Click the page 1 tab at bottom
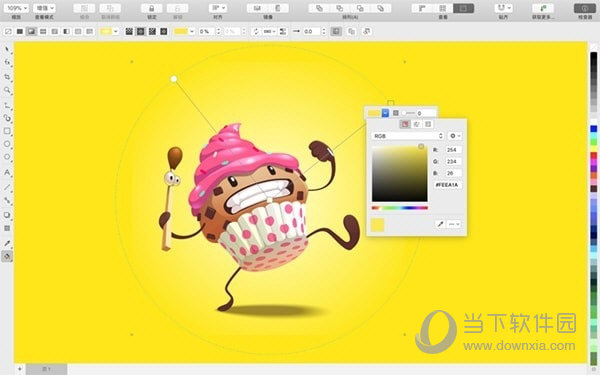This screenshot has width=600, height=375. [47, 369]
